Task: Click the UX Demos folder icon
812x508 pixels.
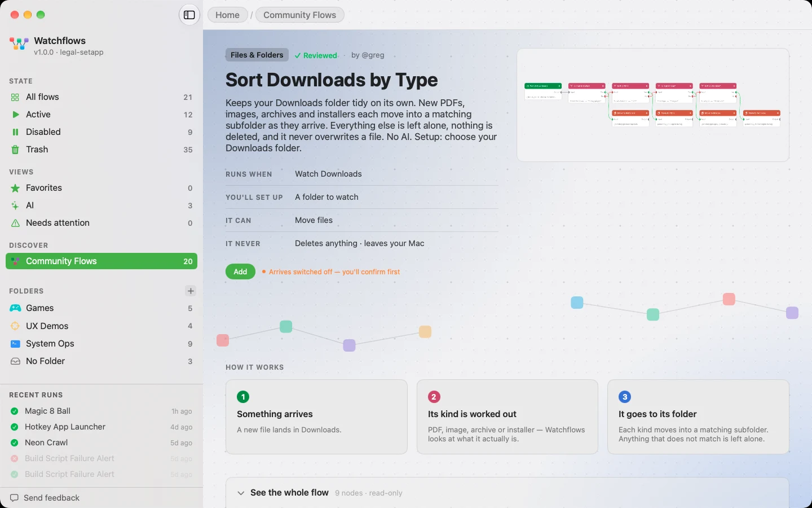Action: point(15,326)
